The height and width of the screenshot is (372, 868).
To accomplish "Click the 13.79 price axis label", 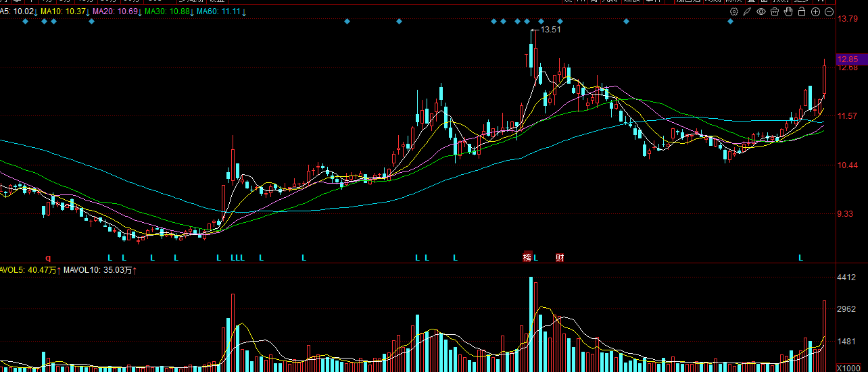I will (848, 18).
